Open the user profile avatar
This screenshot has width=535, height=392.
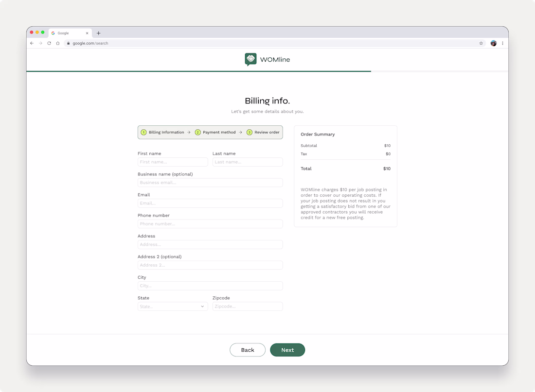coord(493,43)
